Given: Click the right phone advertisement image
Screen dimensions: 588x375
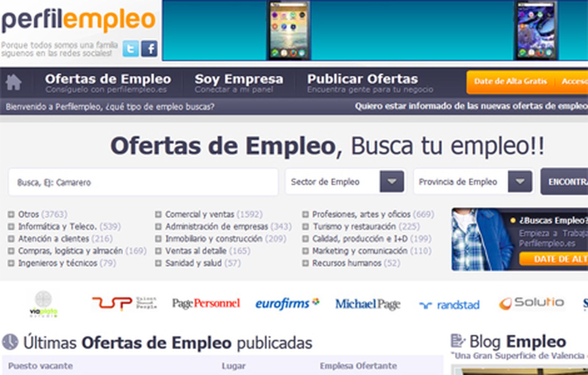Looking at the screenshot, I should (536, 30).
